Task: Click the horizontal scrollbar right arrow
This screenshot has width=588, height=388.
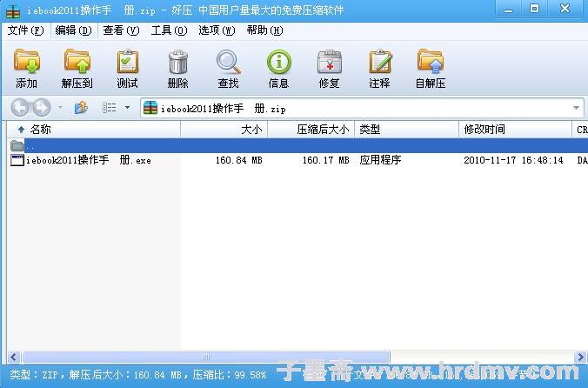Action: click(x=580, y=357)
